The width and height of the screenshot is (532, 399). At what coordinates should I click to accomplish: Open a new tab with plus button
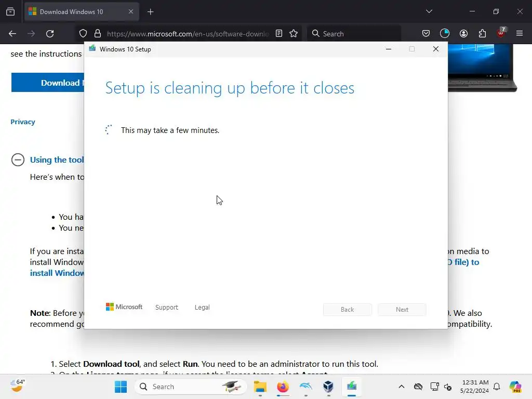151,12
